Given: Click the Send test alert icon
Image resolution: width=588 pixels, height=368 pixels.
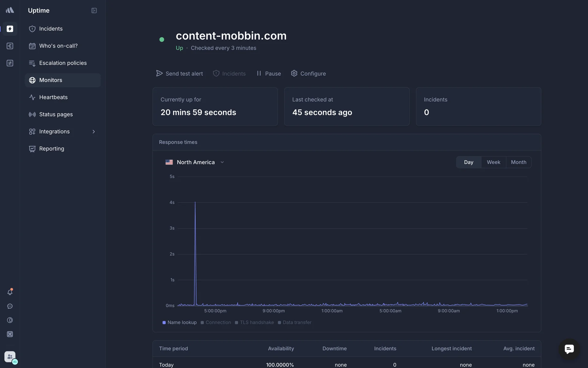Looking at the screenshot, I should 159,73.
